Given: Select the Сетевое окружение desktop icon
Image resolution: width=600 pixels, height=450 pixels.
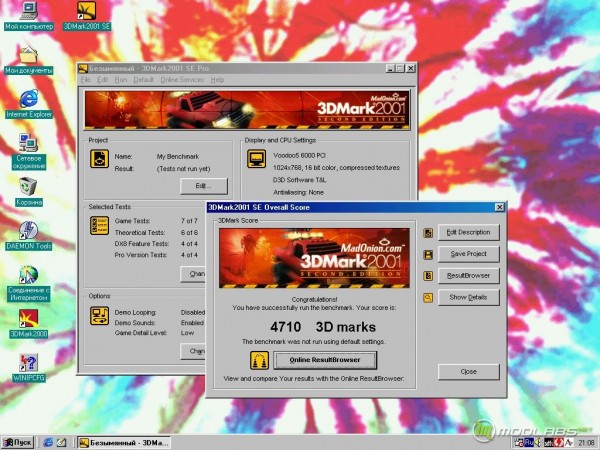Looking at the screenshot, I should (29, 152).
